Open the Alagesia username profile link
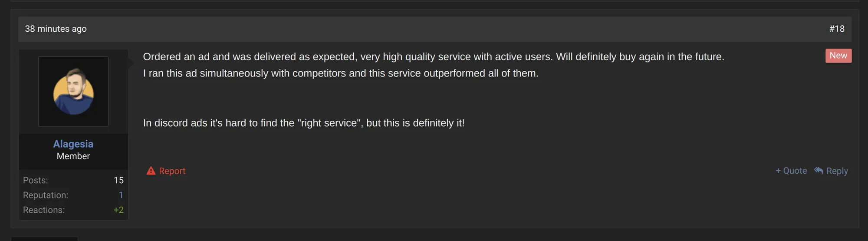868x241 pixels. click(x=73, y=144)
